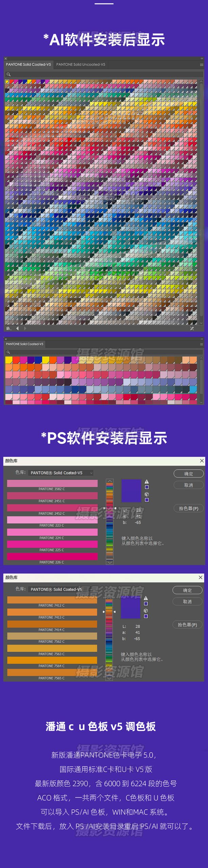The image size is (208, 868).
Task: Pick the PANTONE 225 C color bar
Action: point(52,544)
